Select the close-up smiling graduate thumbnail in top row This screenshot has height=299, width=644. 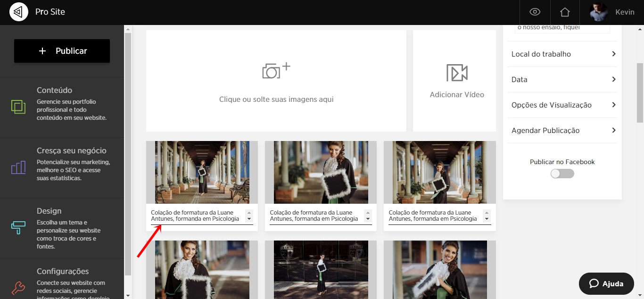coord(321,172)
